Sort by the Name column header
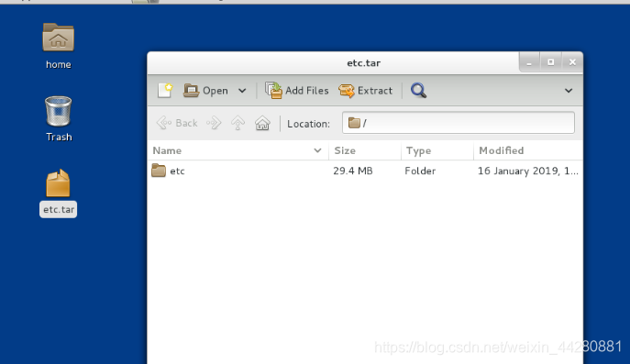Viewport: 630px width, 364px height. (x=238, y=150)
